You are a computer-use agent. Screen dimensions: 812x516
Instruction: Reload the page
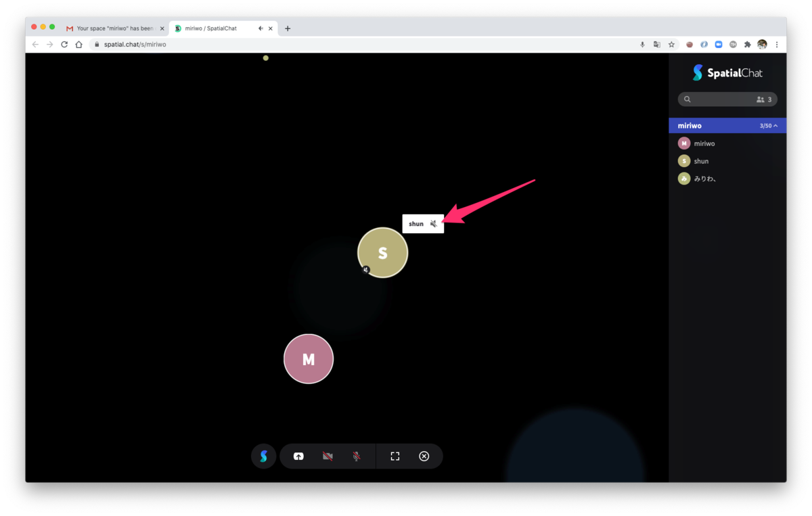click(64, 45)
